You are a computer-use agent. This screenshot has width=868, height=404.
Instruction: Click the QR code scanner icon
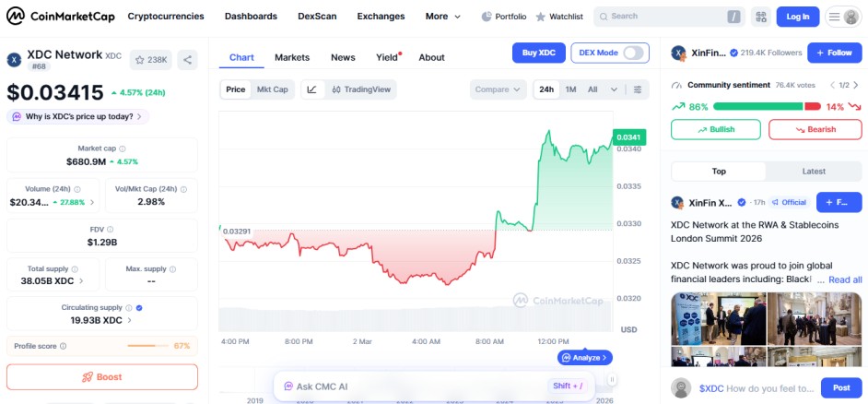tap(760, 17)
